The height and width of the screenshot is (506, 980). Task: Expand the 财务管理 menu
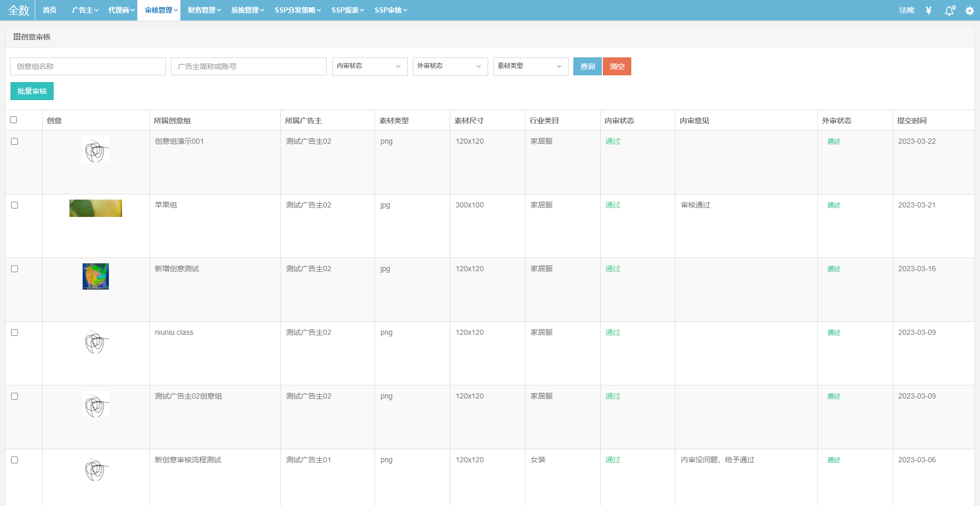(204, 11)
